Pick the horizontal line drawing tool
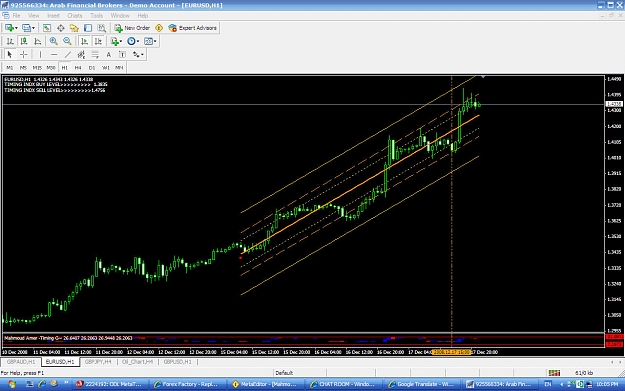Viewport: 625px width, 391px height. point(54,55)
